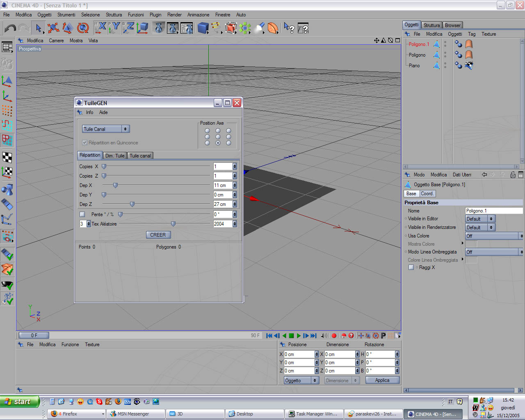
Task: Open the Plugin menu
Action: click(x=155, y=15)
